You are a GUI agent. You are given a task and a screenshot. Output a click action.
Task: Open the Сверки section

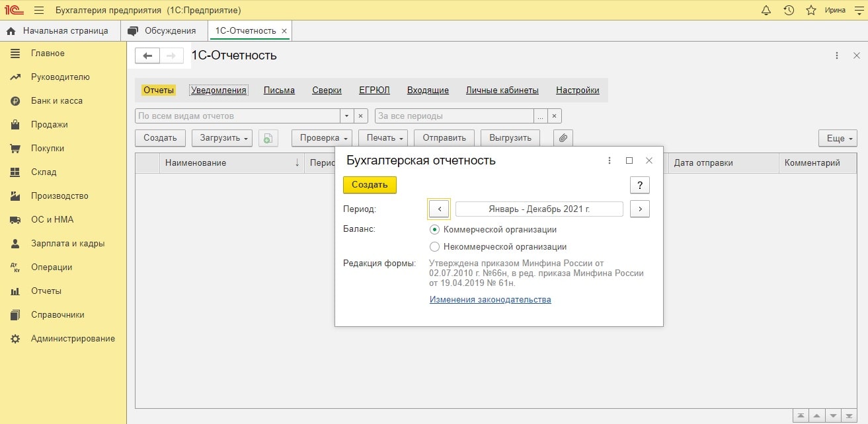click(327, 90)
